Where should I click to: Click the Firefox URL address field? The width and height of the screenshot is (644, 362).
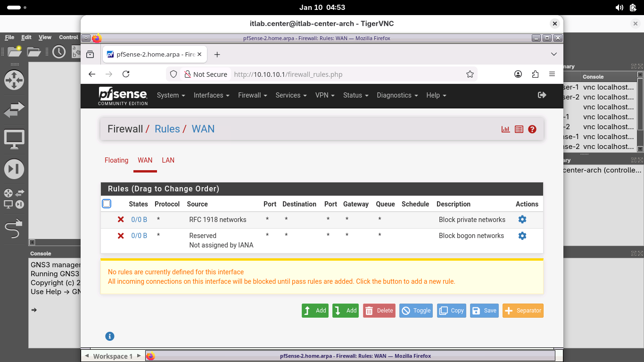click(x=347, y=74)
